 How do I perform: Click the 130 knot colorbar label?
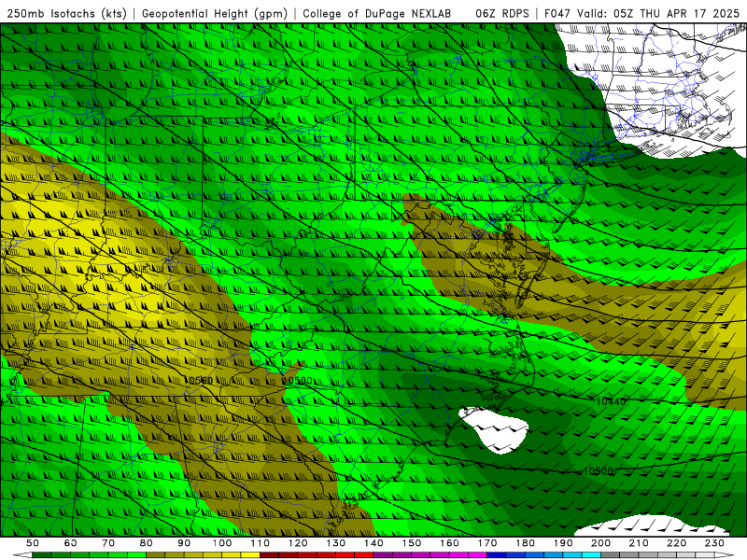click(336, 543)
